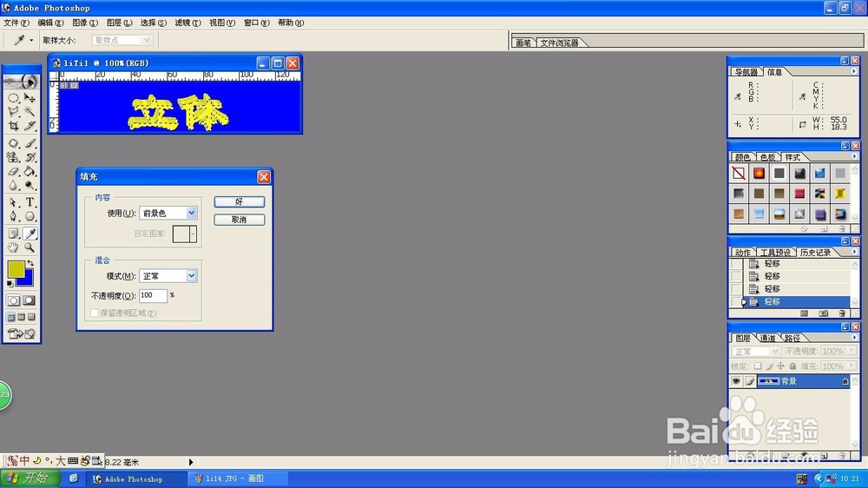Select the Type tool
The image size is (868, 488).
[30, 202]
